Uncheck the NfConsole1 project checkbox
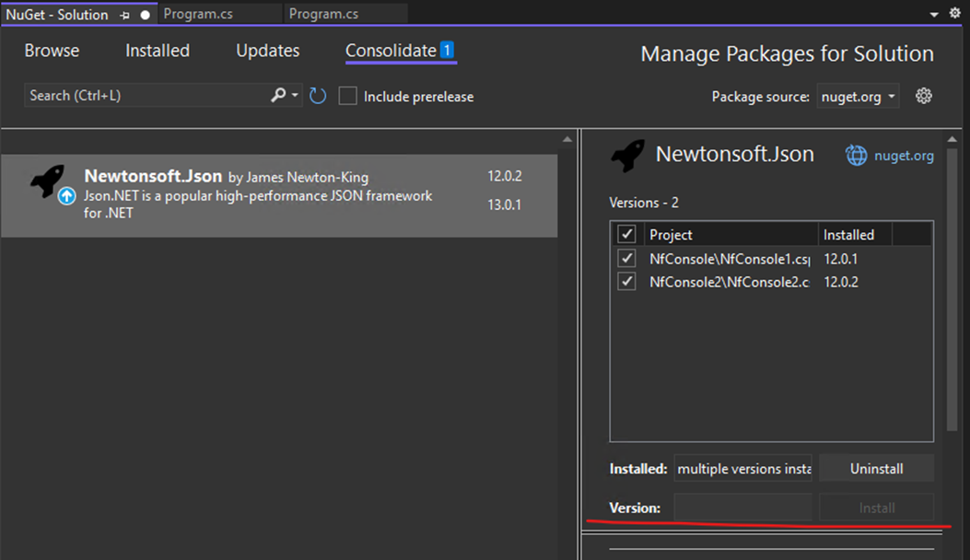 (626, 258)
